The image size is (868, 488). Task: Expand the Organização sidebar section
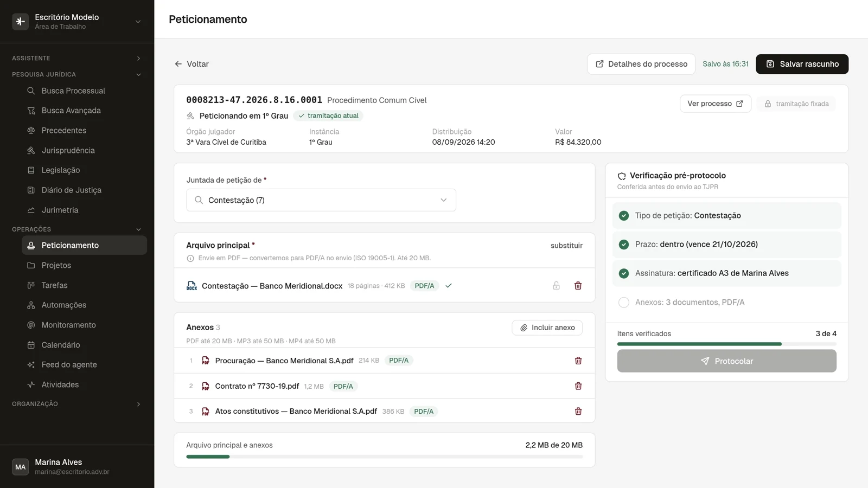click(x=77, y=404)
